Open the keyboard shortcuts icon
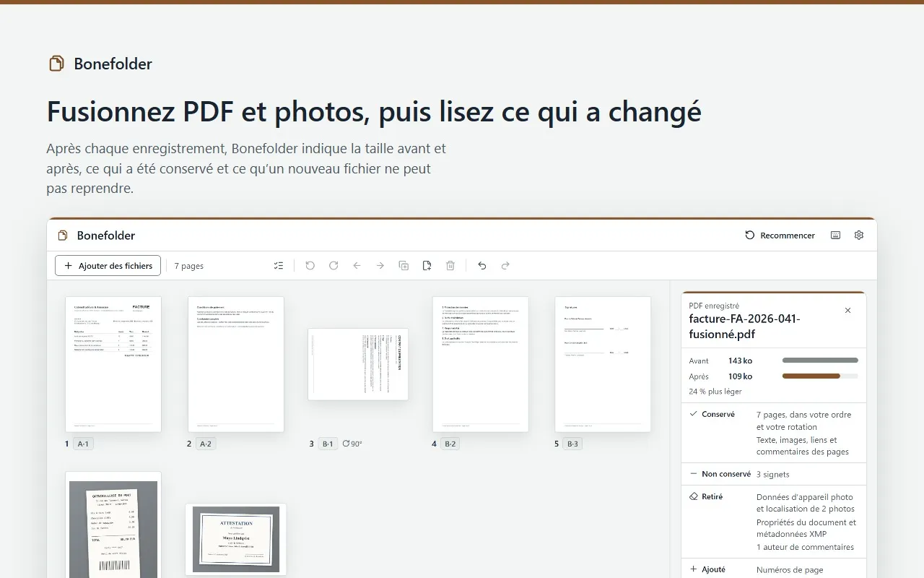Image resolution: width=924 pixels, height=578 pixels. pos(835,236)
